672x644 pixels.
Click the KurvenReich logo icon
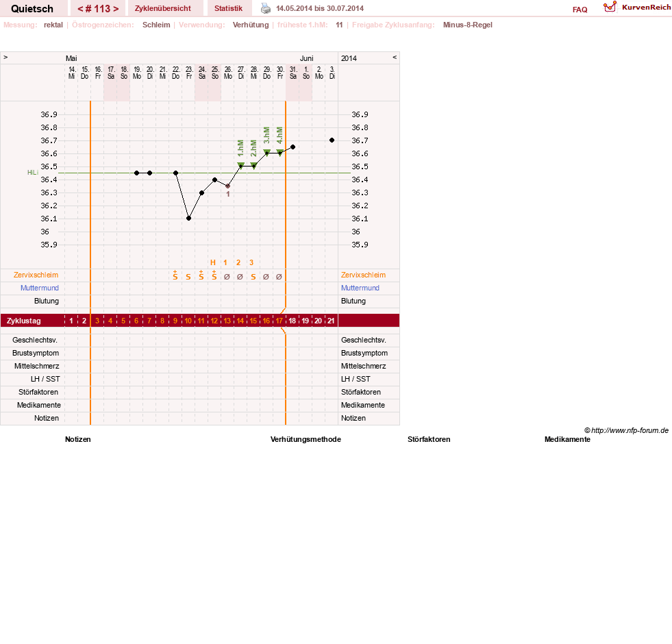pyautogui.click(x=610, y=7)
